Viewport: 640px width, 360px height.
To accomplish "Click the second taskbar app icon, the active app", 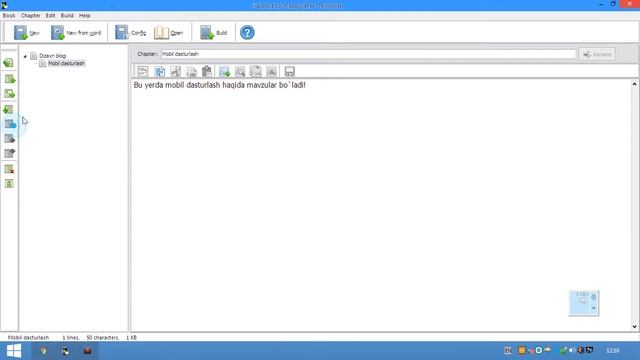I will tap(65, 351).
